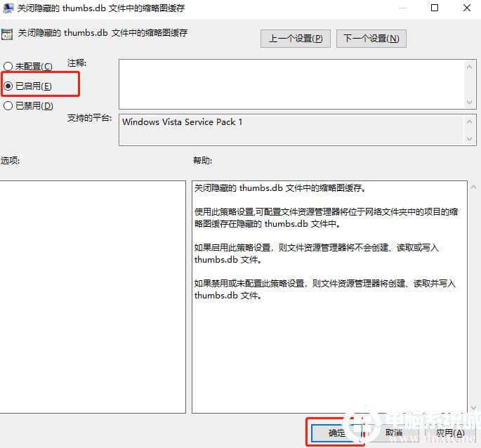Screen dimensions: 481x448
Task: Click inside the 注释 comment text box
Action: [x=291, y=84]
